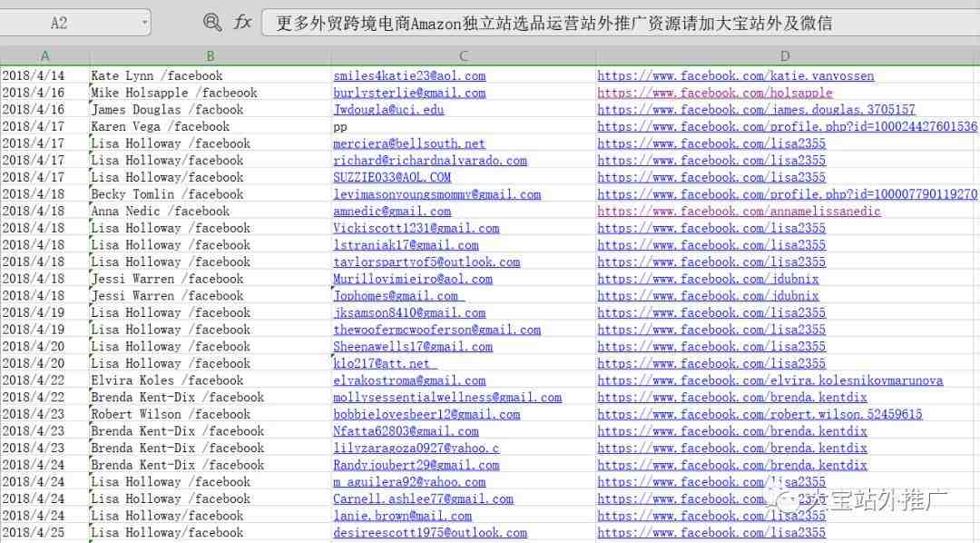Select column D header
Viewport: 980px width, 543px height.
pos(785,56)
